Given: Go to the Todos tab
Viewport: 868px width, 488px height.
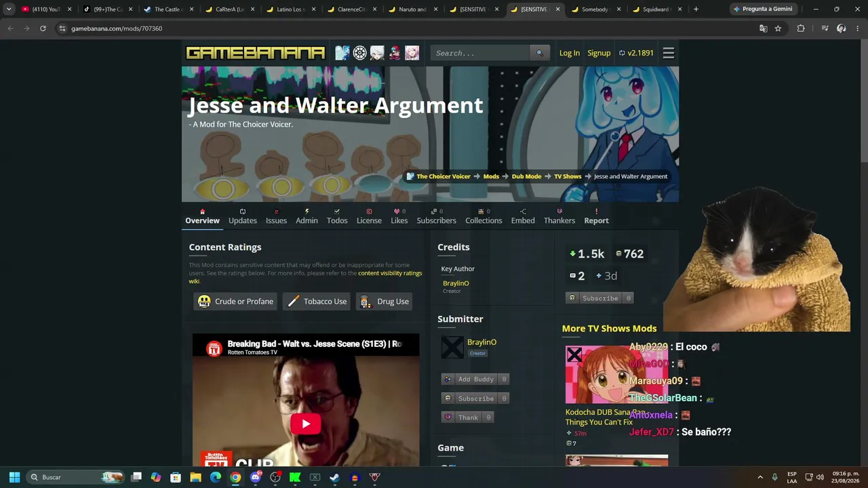Looking at the screenshot, I should click(x=337, y=216).
